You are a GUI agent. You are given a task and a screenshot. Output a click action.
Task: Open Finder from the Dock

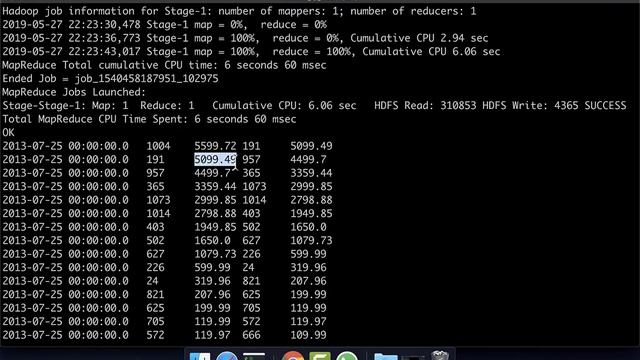coord(200,356)
